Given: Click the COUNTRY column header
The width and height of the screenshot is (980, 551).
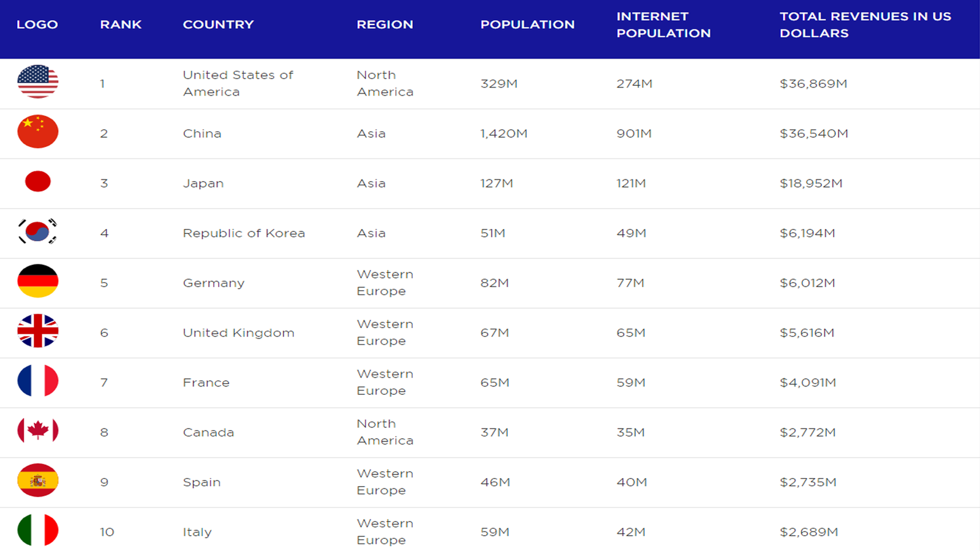Looking at the screenshot, I should [x=218, y=24].
